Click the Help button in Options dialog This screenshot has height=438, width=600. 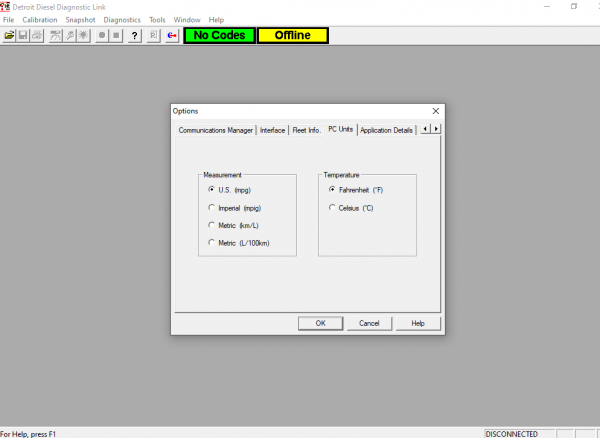(x=418, y=323)
